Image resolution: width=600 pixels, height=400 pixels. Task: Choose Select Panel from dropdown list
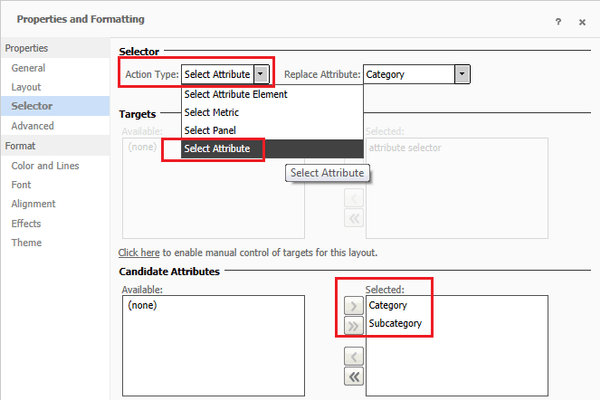(272, 130)
